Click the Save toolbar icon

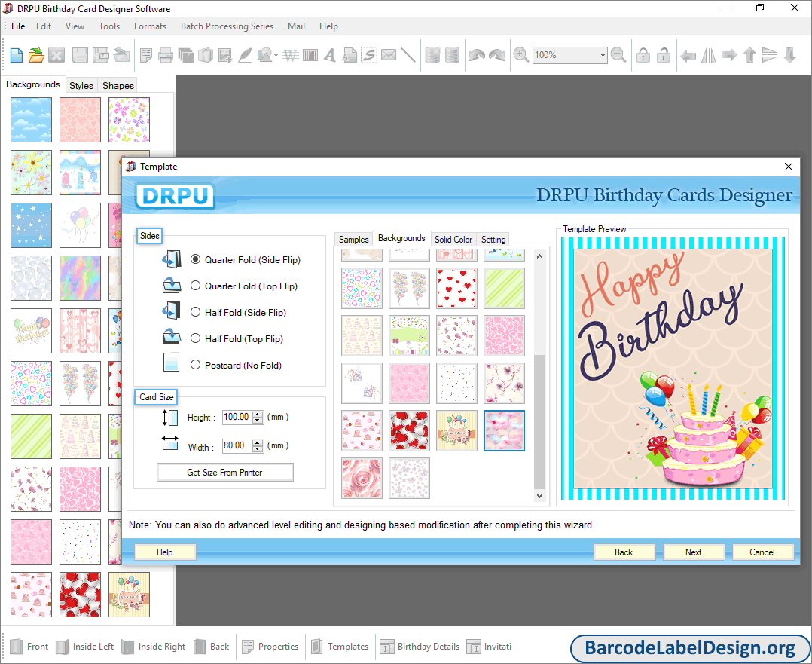point(80,55)
